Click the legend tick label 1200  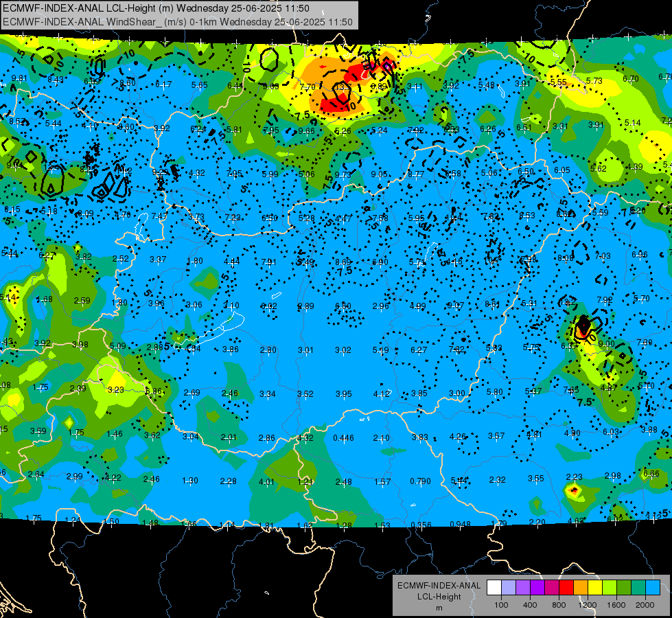[x=587, y=605]
